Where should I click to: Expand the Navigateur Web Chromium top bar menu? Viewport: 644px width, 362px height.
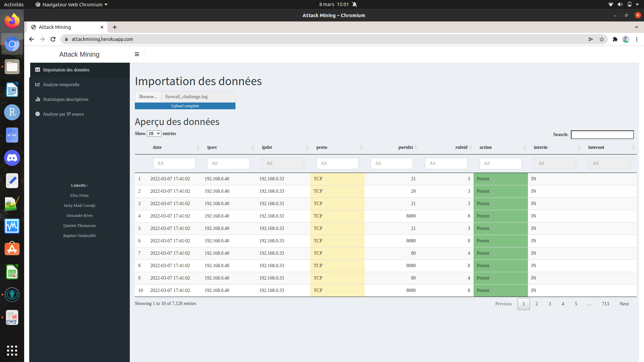(71, 4)
